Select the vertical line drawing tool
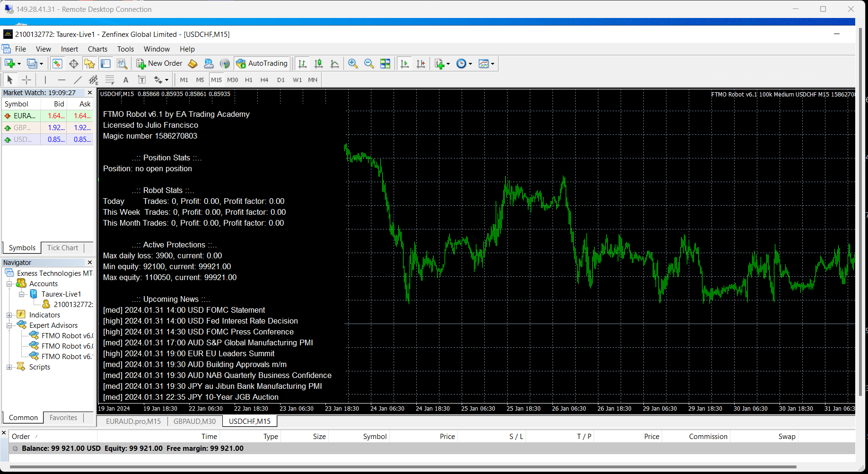The width and height of the screenshot is (868, 474). [45, 80]
